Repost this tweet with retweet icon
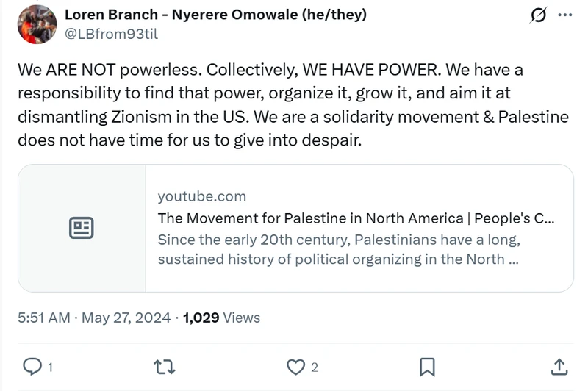 click(x=165, y=367)
